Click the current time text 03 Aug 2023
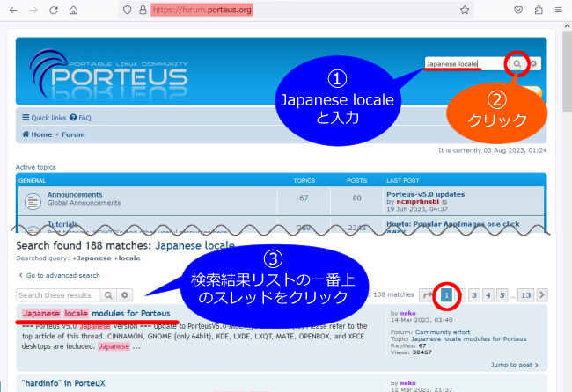572x392 pixels. 493,150
